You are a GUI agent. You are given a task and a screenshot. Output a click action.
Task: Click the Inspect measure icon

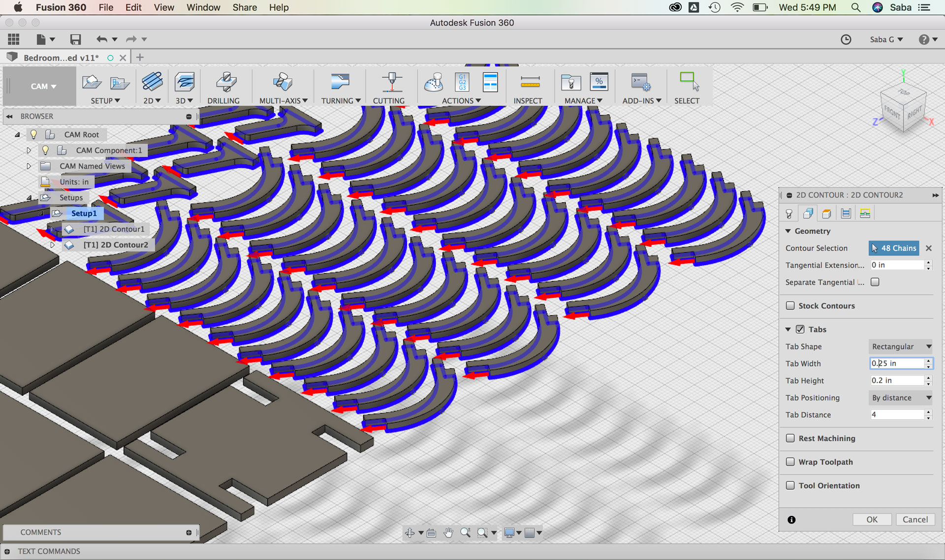(x=530, y=83)
